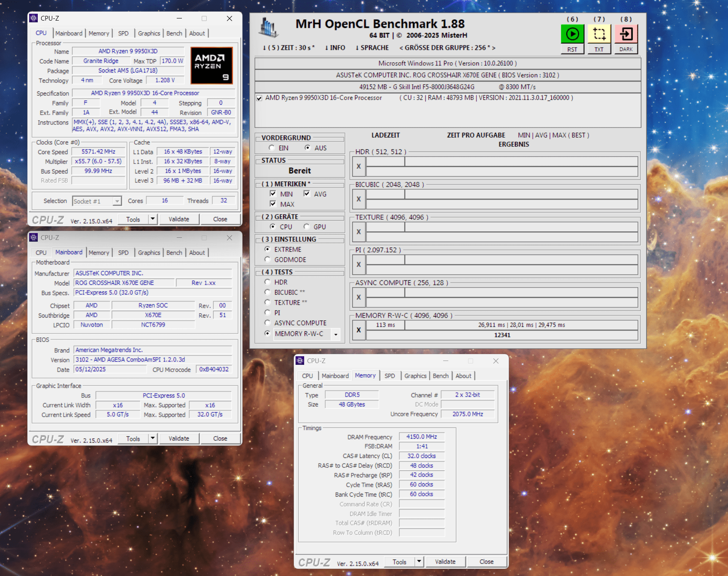Open the Socket #1 selection dropdown
The width and height of the screenshot is (728, 576).
coord(117,201)
